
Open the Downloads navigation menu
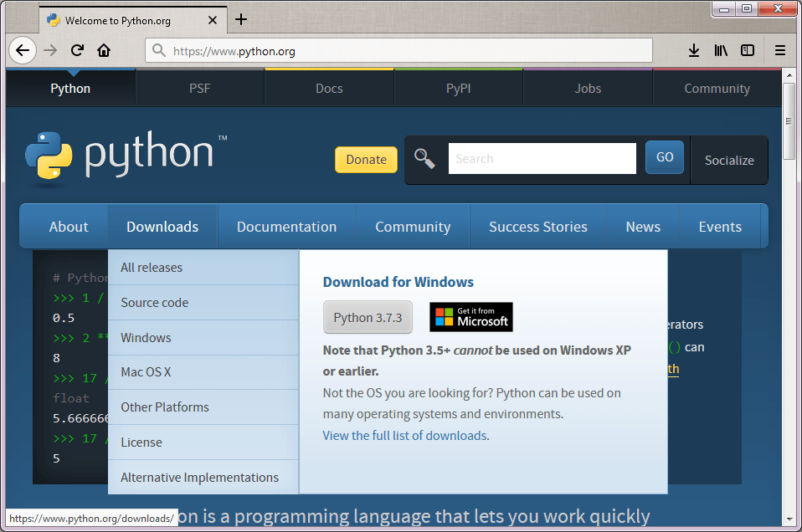162,227
